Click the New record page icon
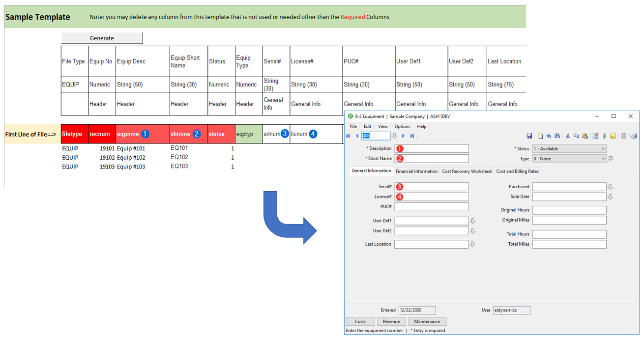Viewport: 644px width, 341px height. click(539, 136)
